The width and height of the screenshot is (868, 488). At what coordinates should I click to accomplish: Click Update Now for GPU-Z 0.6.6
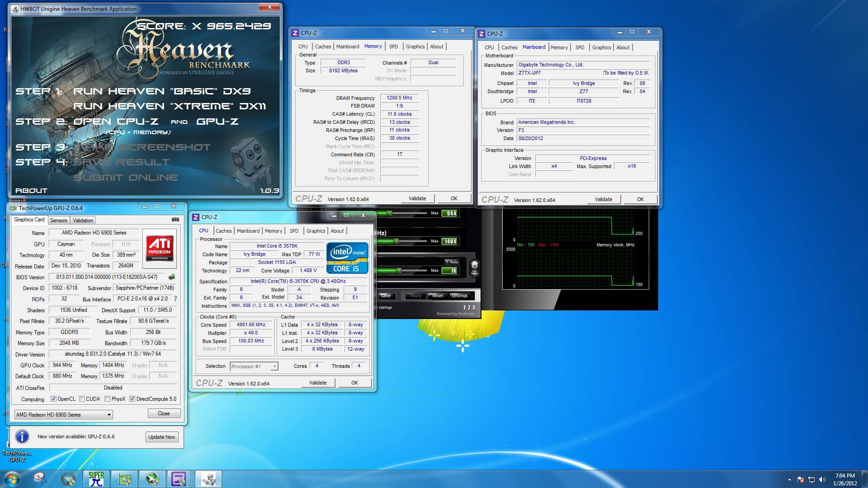coord(161,437)
